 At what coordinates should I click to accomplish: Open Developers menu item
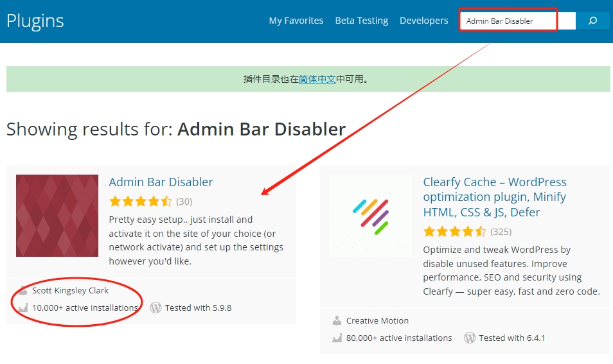[424, 21]
